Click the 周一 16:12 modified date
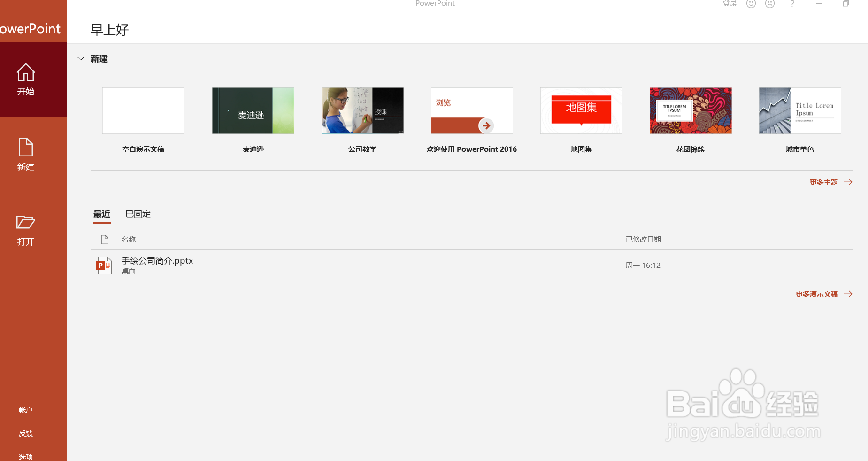The height and width of the screenshot is (461, 868). click(643, 266)
